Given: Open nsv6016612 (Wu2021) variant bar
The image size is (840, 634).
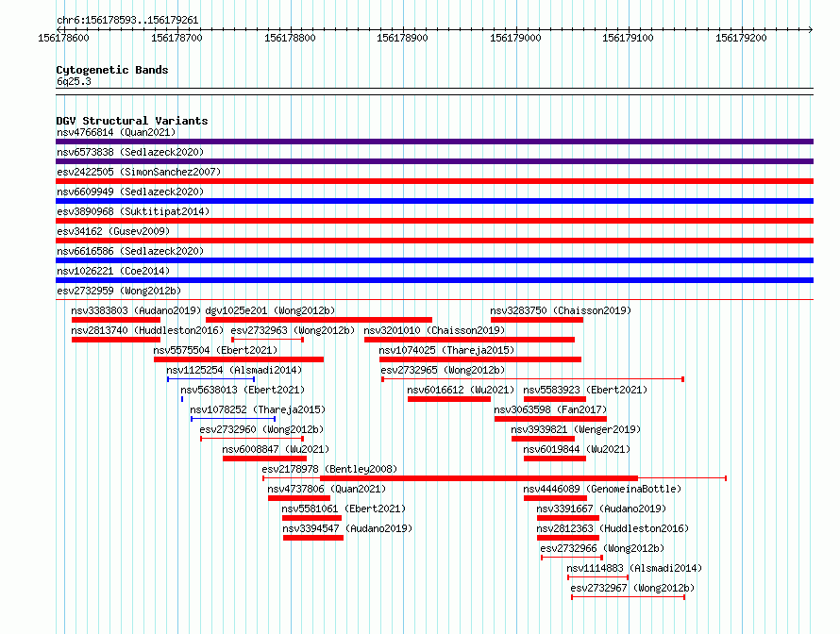Looking at the screenshot, I should pos(449,399).
